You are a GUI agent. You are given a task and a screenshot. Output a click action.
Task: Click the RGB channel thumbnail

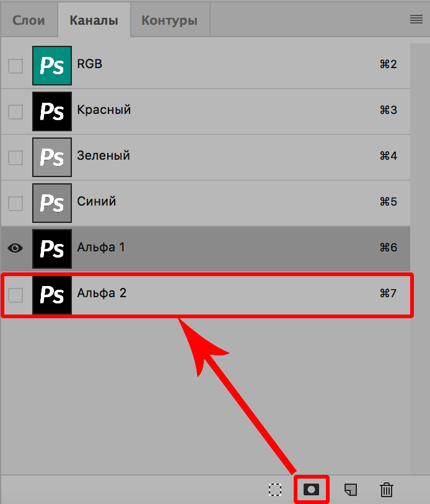pos(52,65)
